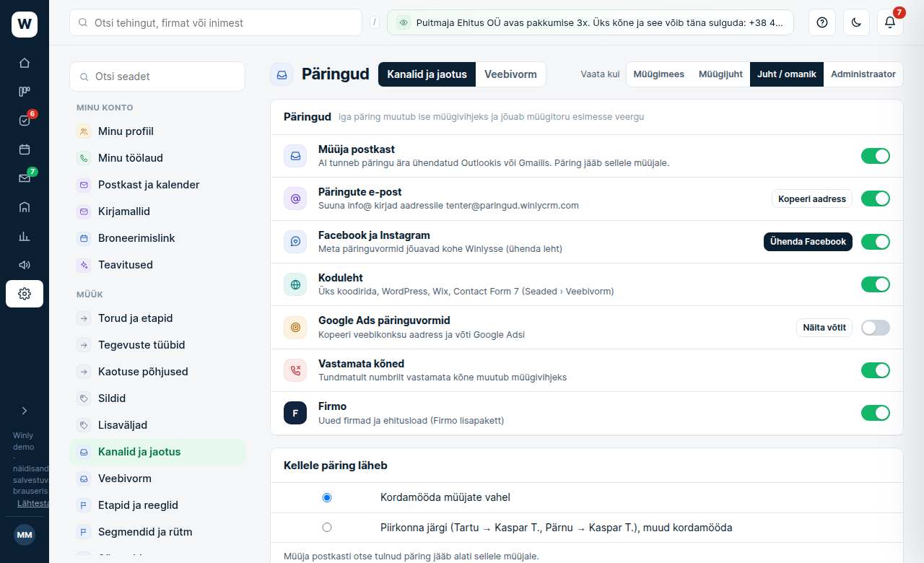The width and height of the screenshot is (924, 563).
Task: Turn off the Müüja postkast toggle
Action: (x=876, y=156)
